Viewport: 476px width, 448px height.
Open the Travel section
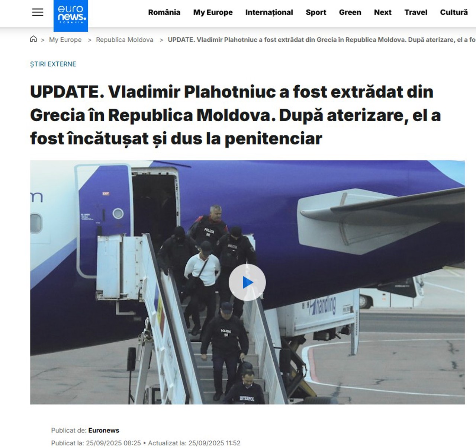(x=416, y=12)
